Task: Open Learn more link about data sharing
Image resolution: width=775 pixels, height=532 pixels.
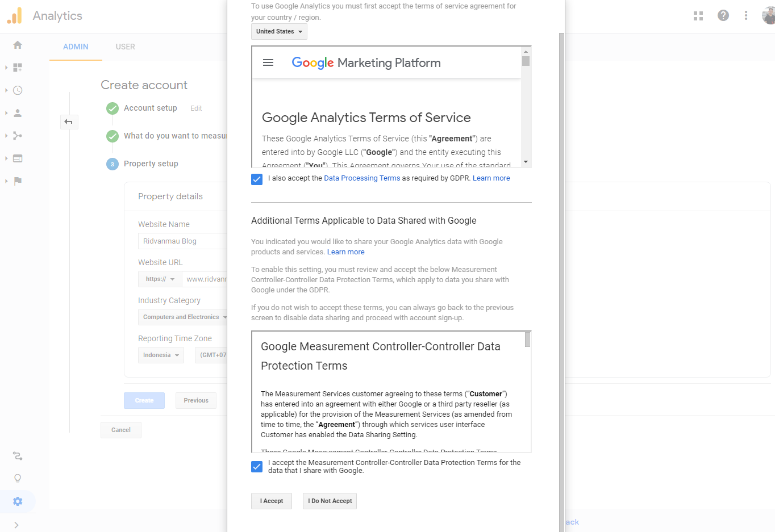Action: 346,252
